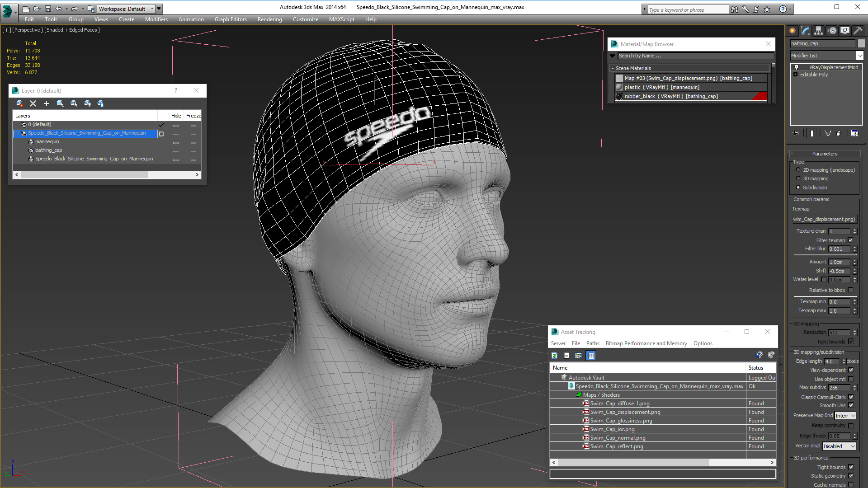Open the Modifiers menu

(156, 19)
